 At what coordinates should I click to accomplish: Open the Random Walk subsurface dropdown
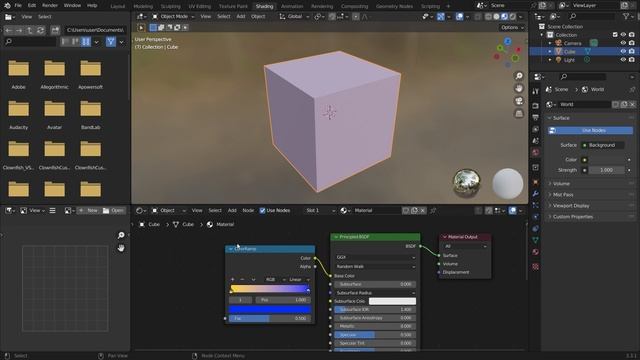(x=375, y=267)
